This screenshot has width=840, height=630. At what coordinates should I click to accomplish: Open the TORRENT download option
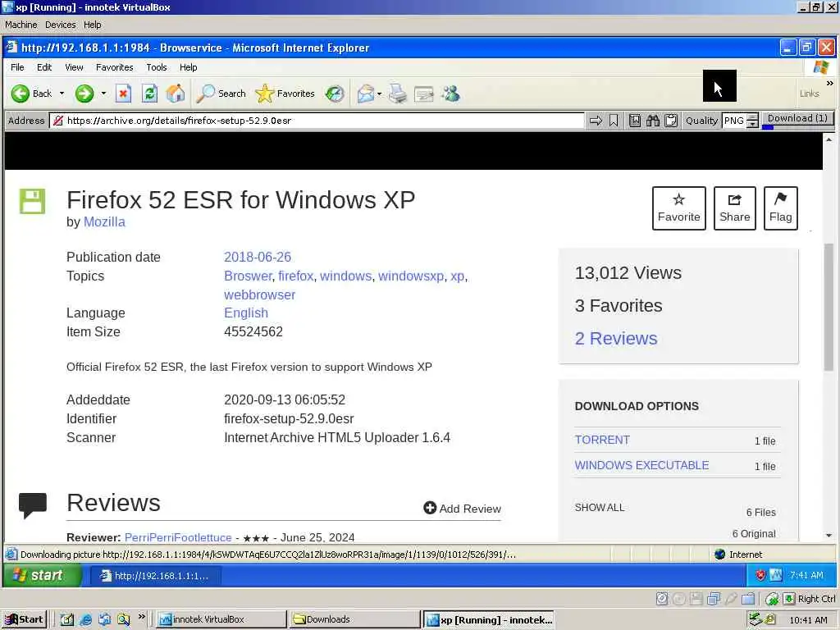click(x=602, y=440)
